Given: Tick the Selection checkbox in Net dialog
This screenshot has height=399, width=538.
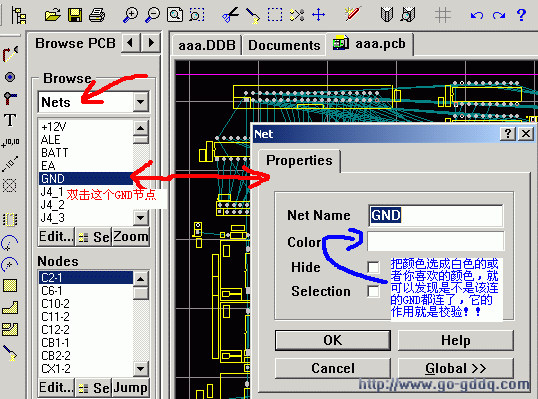Looking at the screenshot, I should click(373, 291).
